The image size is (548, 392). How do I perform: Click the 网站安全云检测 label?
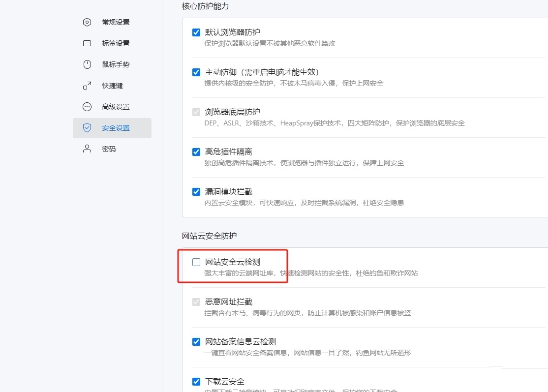(232, 262)
